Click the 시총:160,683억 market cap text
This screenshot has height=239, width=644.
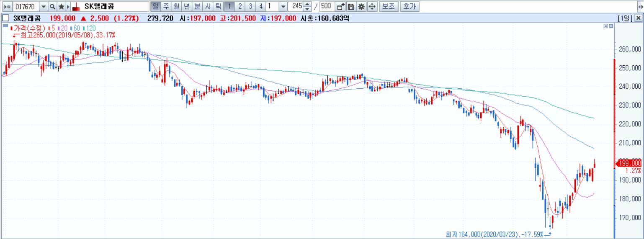[x=325, y=18]
